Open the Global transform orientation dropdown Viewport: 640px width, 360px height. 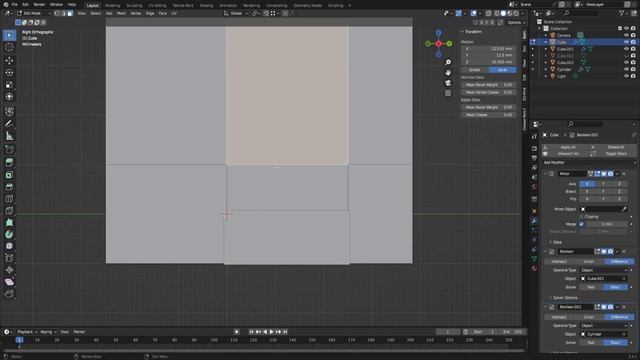(236, 13)
